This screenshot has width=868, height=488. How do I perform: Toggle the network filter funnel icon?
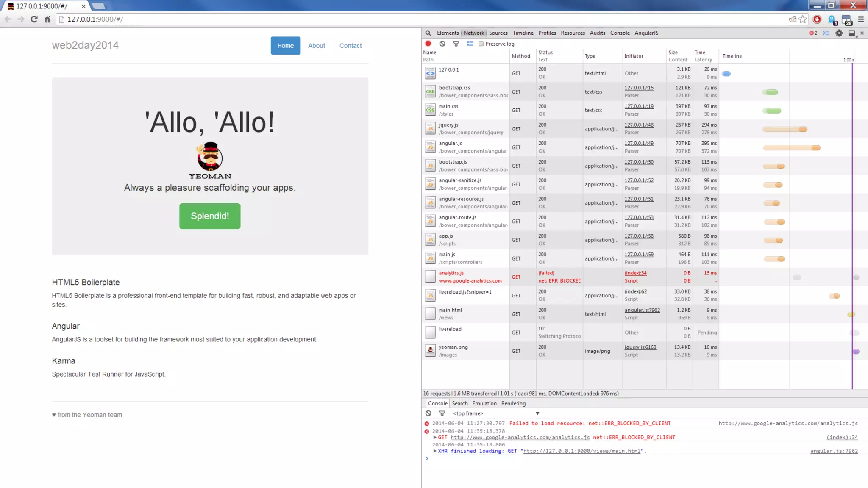456,44
